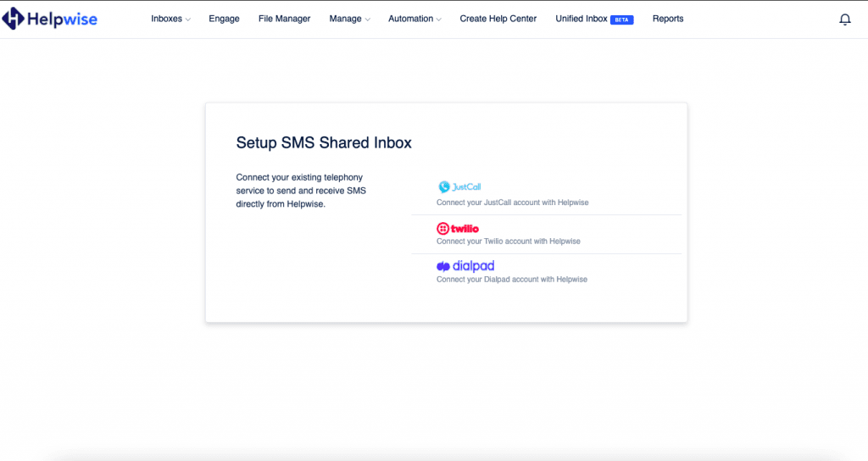Select the JustCall logo
This screenshot has width=868, height=461.
[459, 187]
